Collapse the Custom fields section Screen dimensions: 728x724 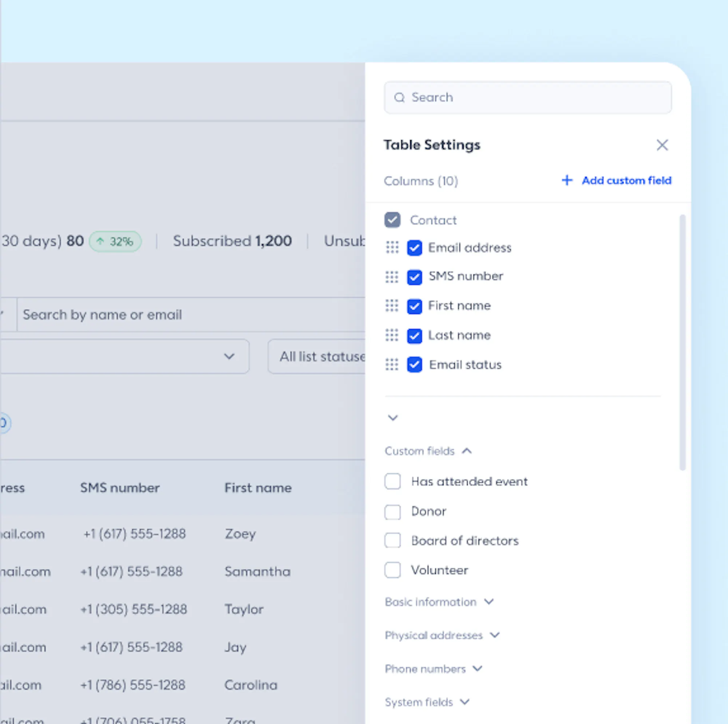pos(467,451)
